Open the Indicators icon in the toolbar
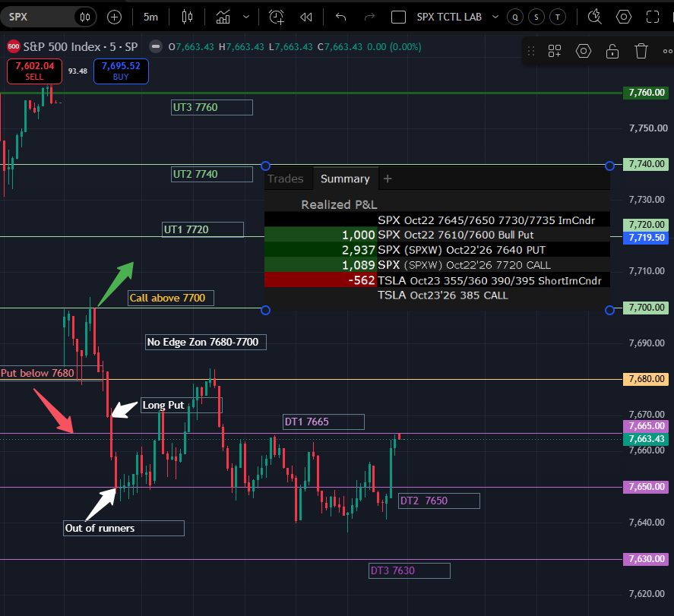 (x=223, y=17)
